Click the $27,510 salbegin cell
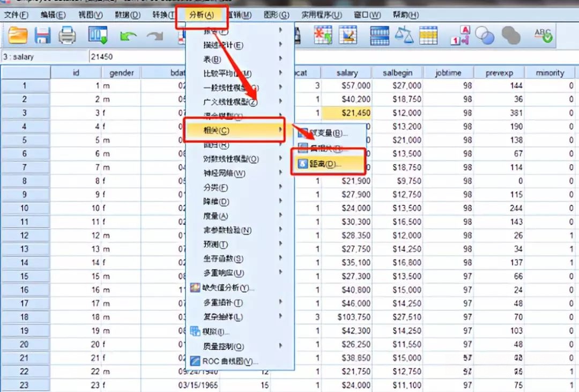The image size is (579, 392). click(397, 317)
